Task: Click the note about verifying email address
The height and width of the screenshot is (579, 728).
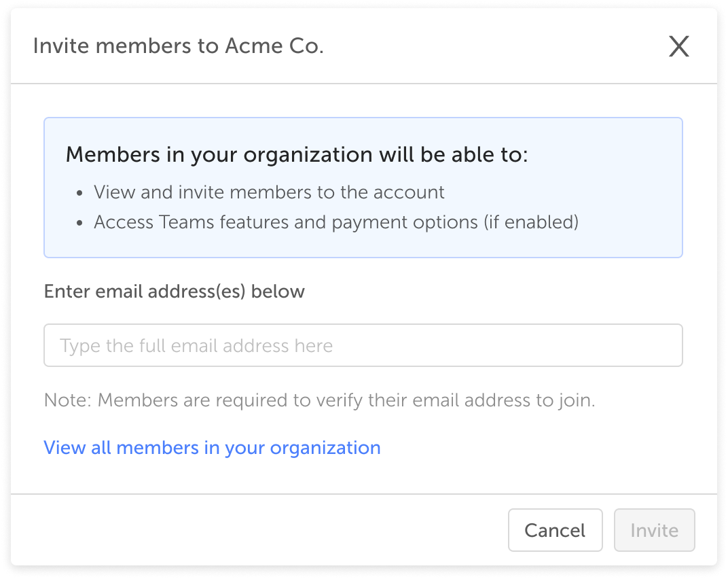Action: click(319, 400)
